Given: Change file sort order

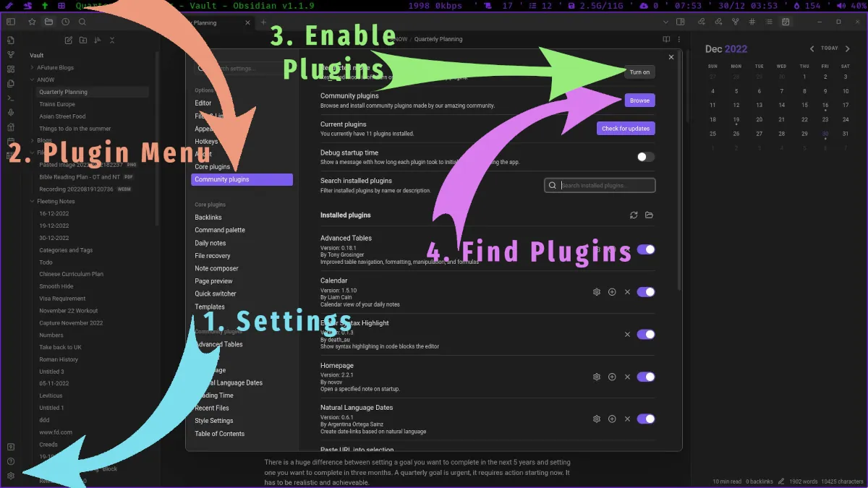Looking at the screenshot, I should [x=98, y=40].
